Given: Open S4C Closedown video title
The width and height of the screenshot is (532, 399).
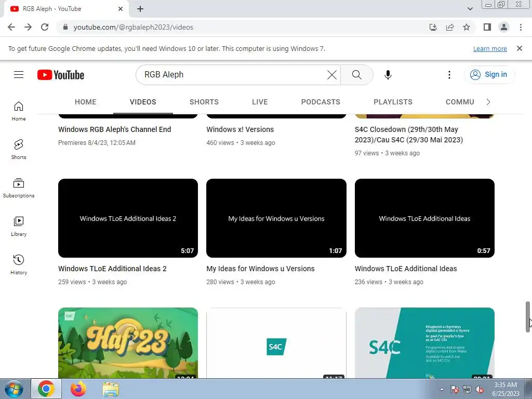Looking at the screenshot, I should click(x=409, y=135).
